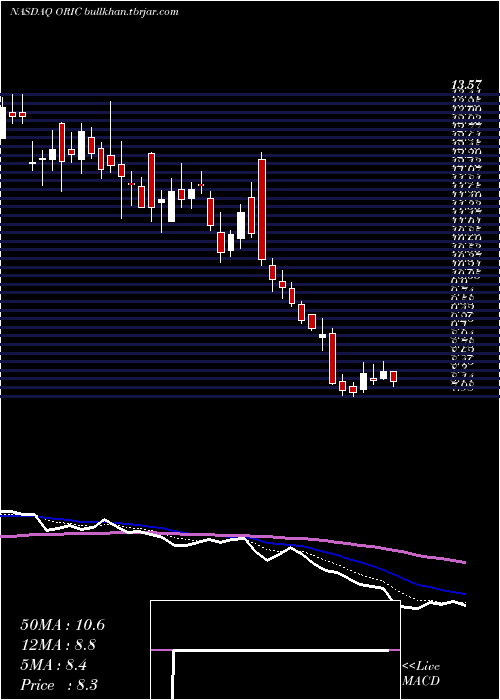Image resolution: width=500 pixels, height=700 pixels.
Task: Click the <<Live MACD label
Action: point(421,673)
